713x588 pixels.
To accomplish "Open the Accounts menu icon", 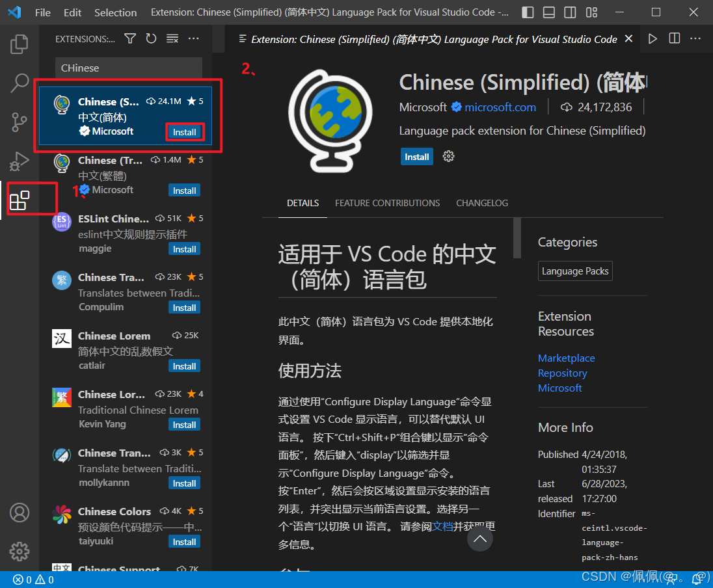I will point(19,513).
